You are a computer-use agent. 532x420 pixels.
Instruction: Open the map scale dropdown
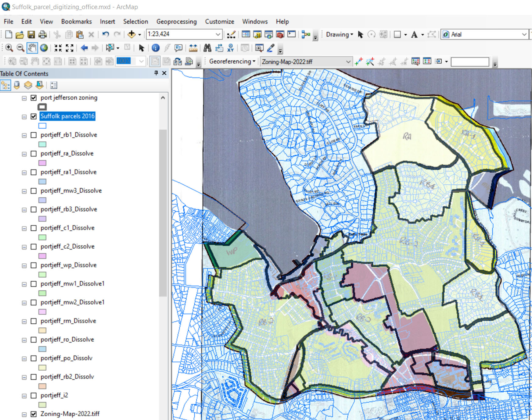coord(218,34)
